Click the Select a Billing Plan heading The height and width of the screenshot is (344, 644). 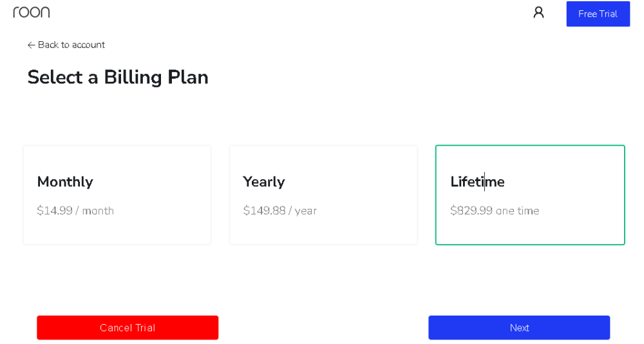pos(118,77)
